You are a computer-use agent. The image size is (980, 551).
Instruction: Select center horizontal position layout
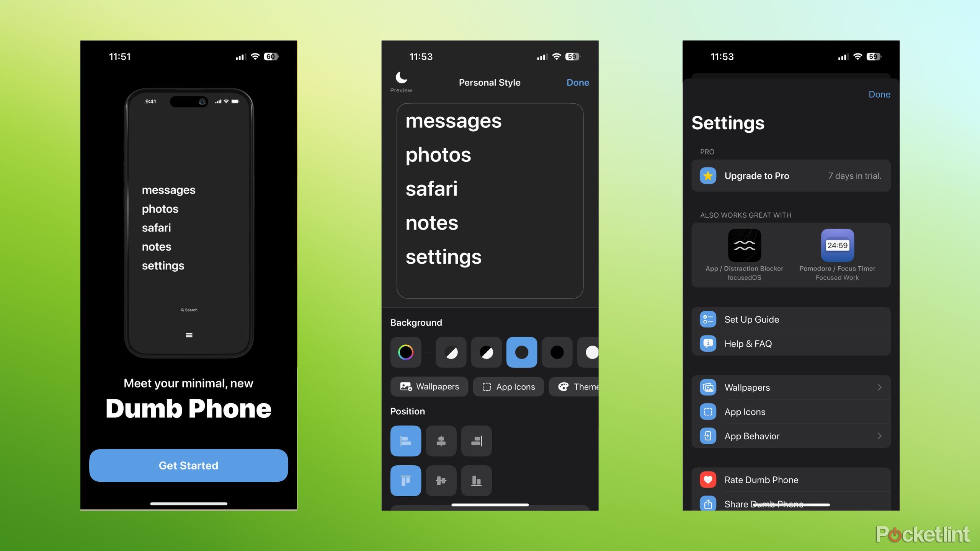coord(440,441)
